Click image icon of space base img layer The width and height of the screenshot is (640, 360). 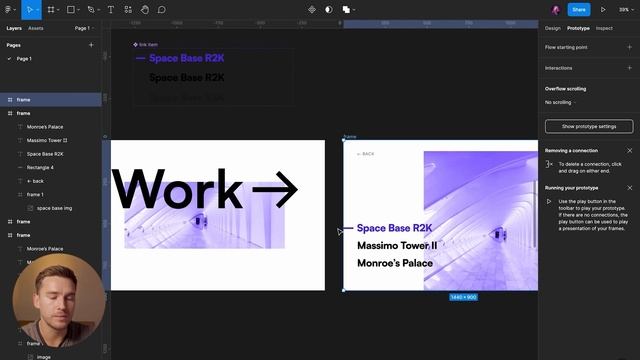[30, 208]
